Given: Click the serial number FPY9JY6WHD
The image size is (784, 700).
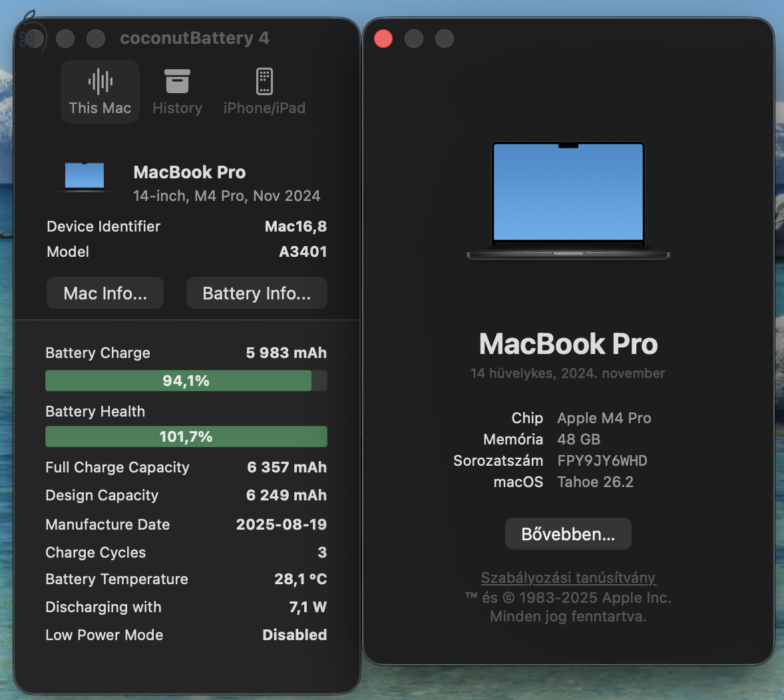Looking at the screenshot, I should [x=602, y=460].
